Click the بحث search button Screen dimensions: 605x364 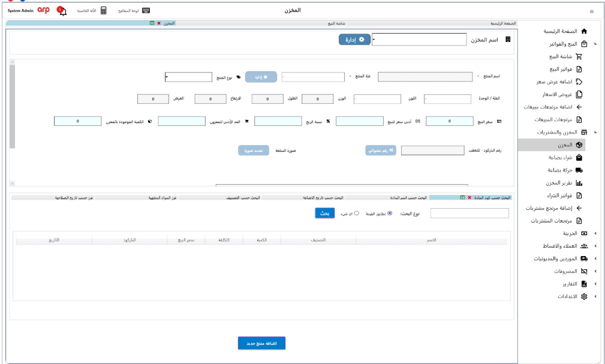tap(325, 213)
